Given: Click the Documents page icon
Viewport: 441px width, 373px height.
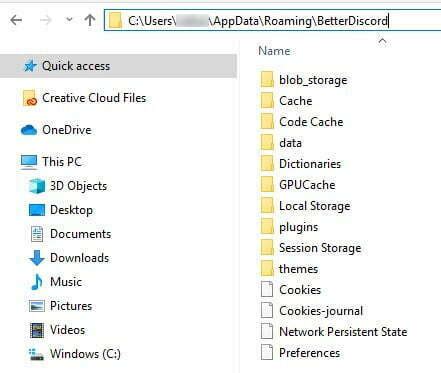Looking at the screenshot, I should coord(37,234).
